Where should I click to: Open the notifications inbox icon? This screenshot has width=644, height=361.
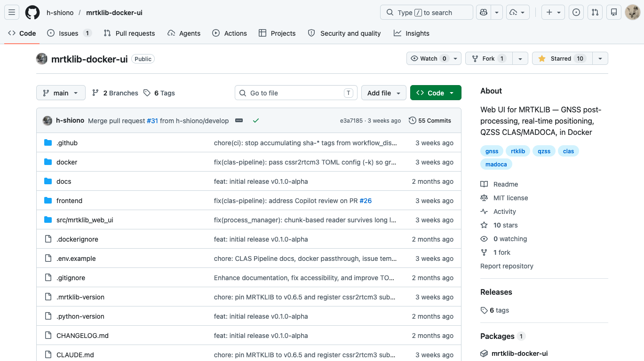click(614, 12)
